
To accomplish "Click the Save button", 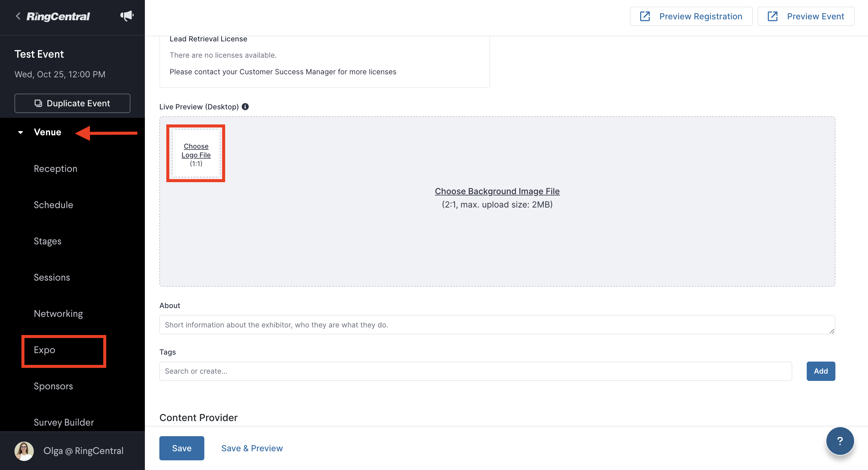I will 182,448.
